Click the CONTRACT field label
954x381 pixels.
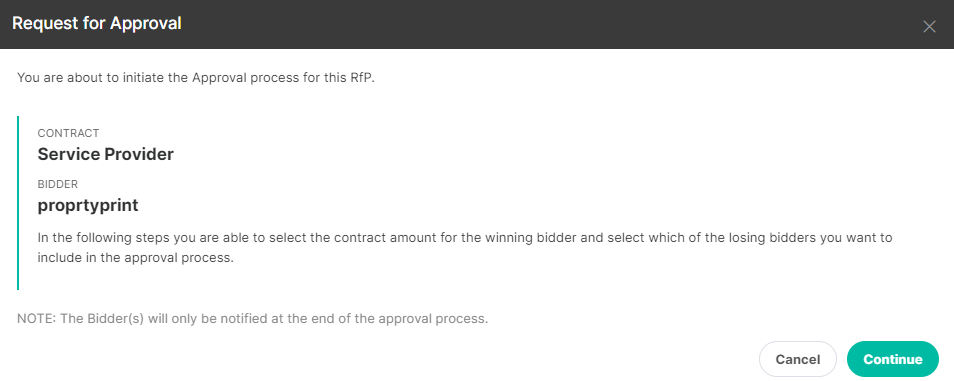68,133
